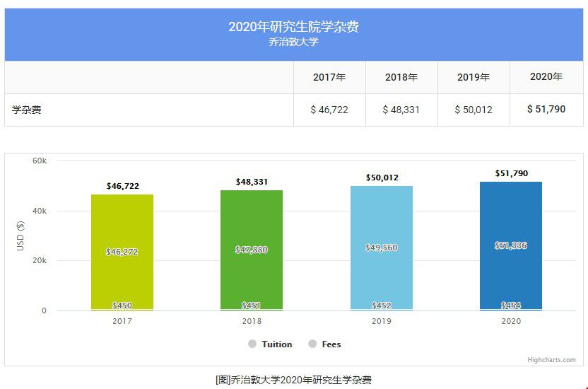Screen dimensions: 588x389
Task: Click the $46,722 total label above bar
Action: tap(123, 186)
